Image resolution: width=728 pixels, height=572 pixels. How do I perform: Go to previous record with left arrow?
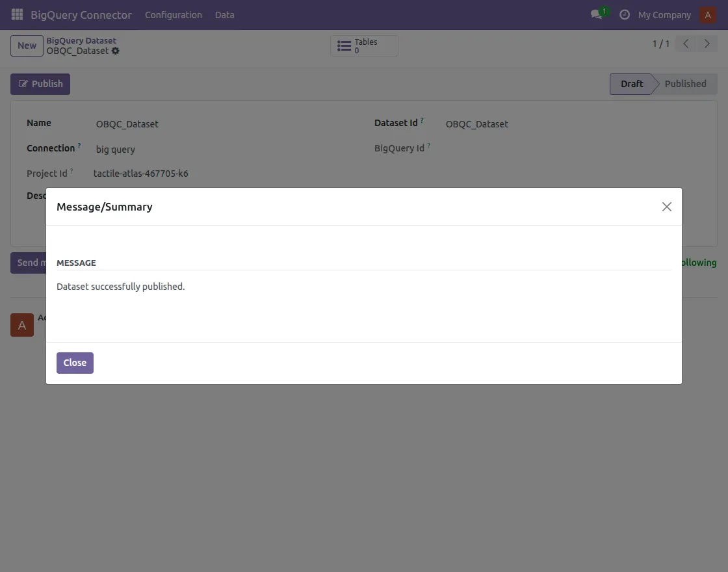tap(684, 43)
